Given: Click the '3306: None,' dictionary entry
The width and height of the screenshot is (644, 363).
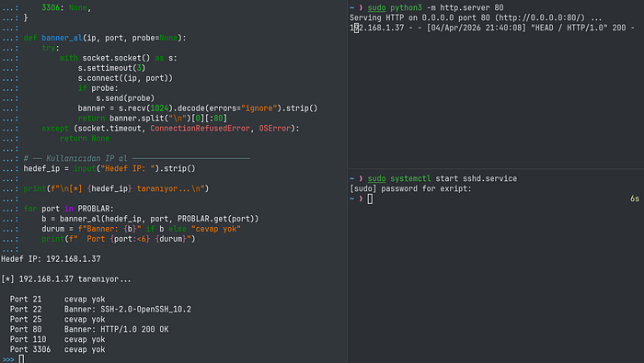Looking at the screenshot, I should [x=66, y=7].
